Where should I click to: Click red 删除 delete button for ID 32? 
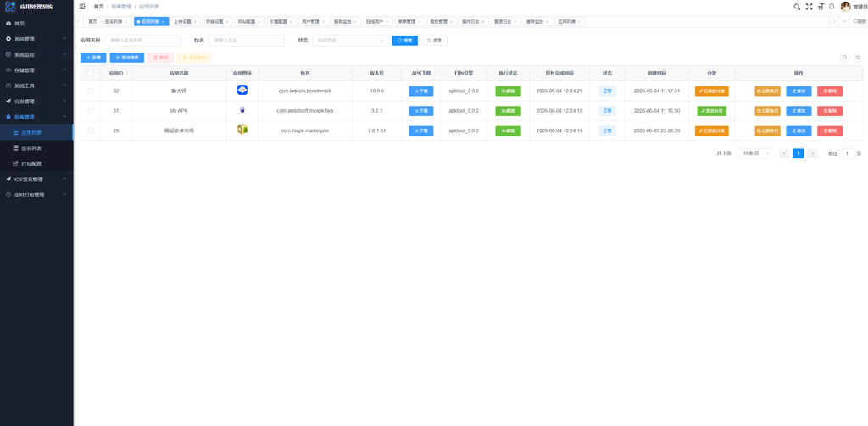pos(830,91)
